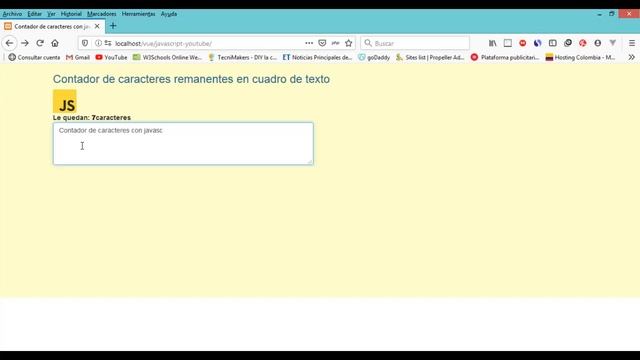Open Plataforma publicitaria bookmark
This screenshot has width=640, height=360.
[x=505, y=57]
